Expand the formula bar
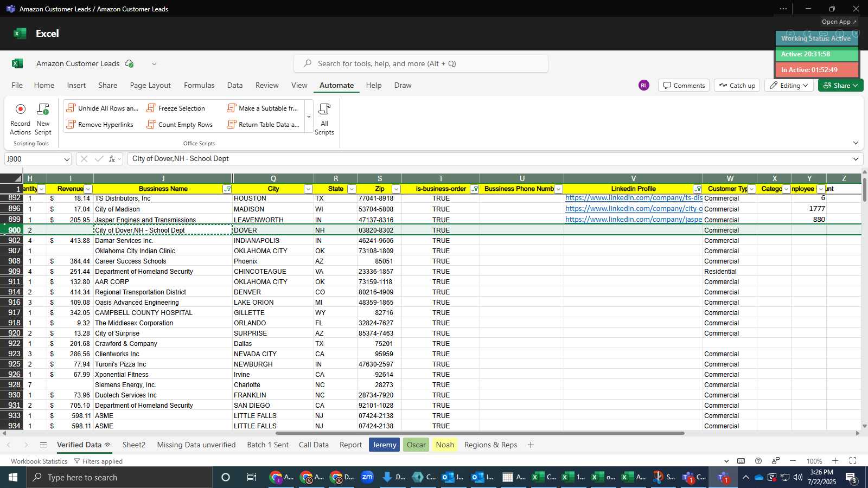Image resolution: width=868 pixels, height=488 pixels. [x=856, y=159]
